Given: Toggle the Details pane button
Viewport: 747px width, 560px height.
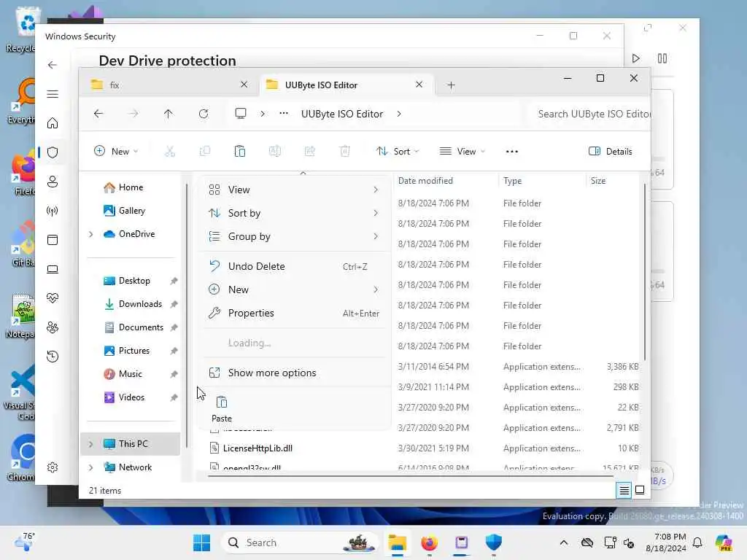Looking at the screenshot, I should [x=611, y=152].
